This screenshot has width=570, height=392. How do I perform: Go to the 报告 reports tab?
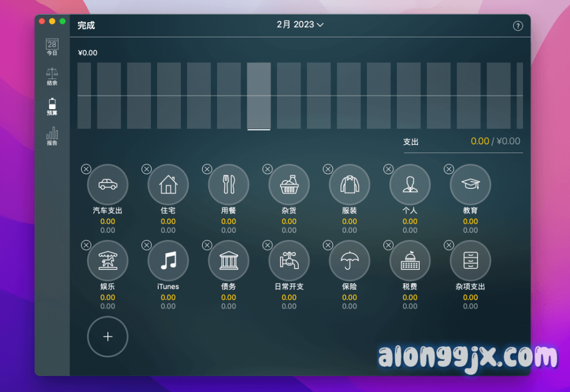tap(52, 136)
